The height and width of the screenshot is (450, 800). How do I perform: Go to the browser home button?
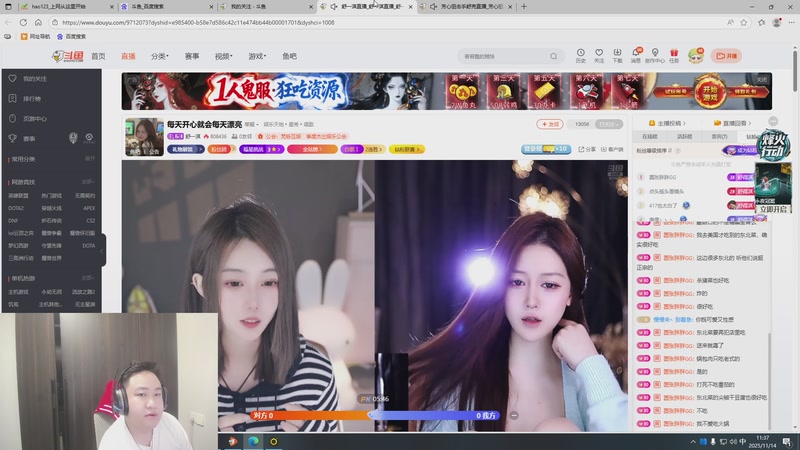[38, 22]
